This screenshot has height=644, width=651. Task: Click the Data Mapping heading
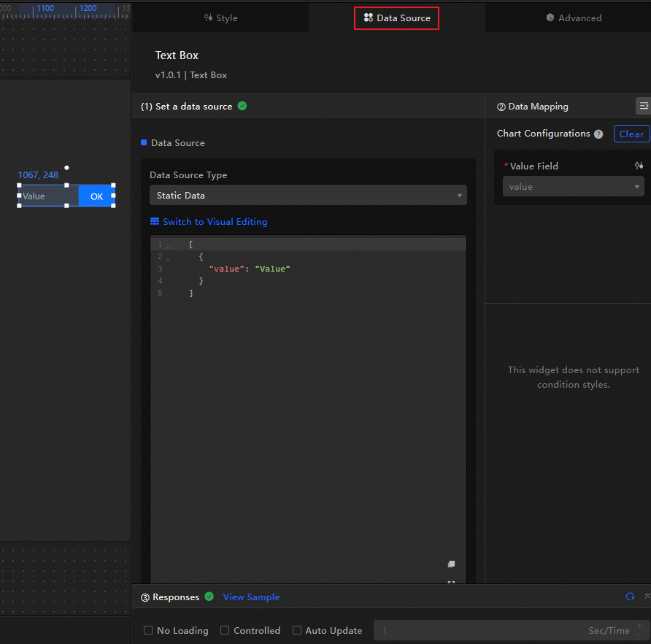click(x=538, y=107)
